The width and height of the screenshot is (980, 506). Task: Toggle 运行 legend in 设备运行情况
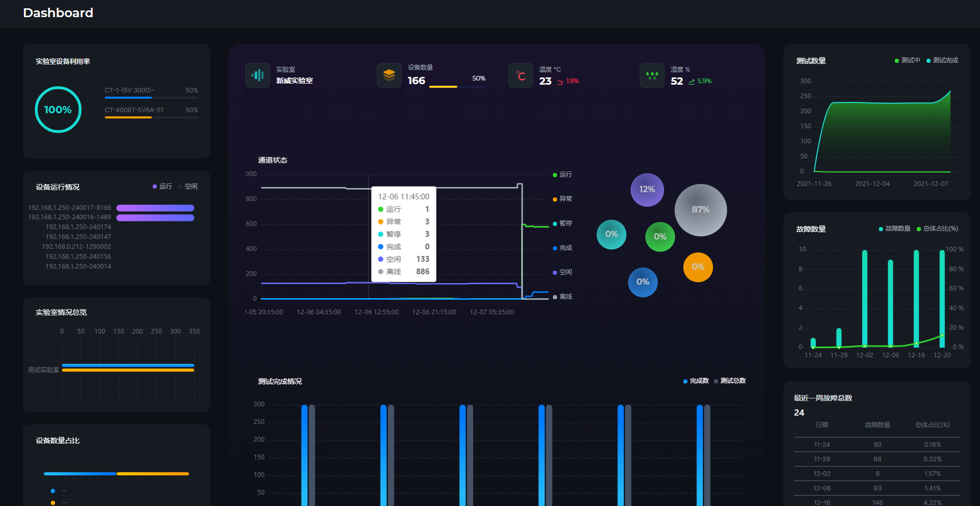click(x=162, y=187)
